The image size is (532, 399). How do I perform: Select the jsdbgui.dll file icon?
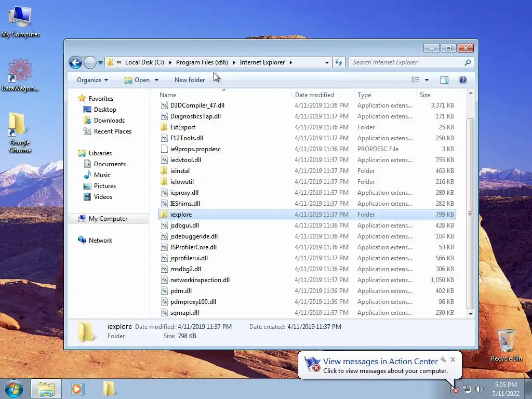click(164, 225)
